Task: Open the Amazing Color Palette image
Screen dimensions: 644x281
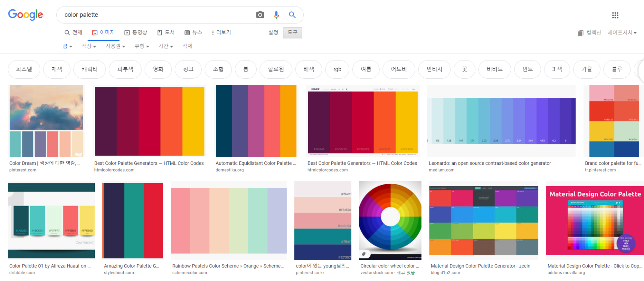Action: coord(133,221)
